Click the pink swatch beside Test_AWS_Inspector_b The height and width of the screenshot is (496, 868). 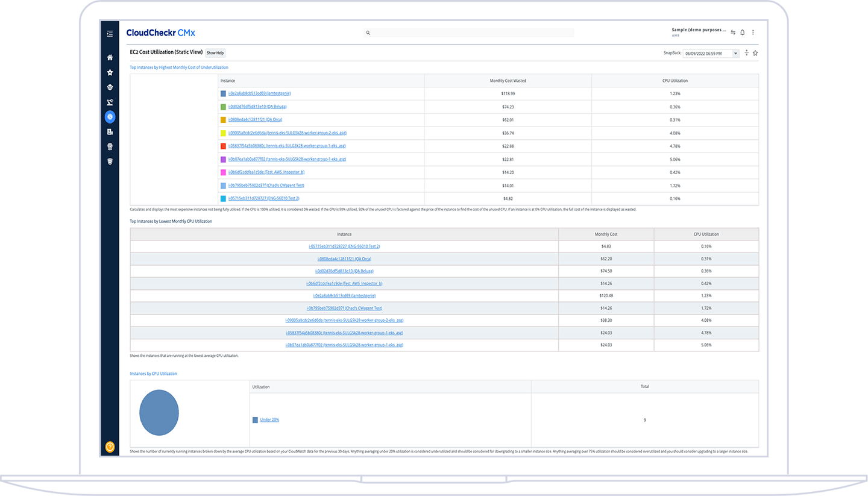tap(223, 172)
